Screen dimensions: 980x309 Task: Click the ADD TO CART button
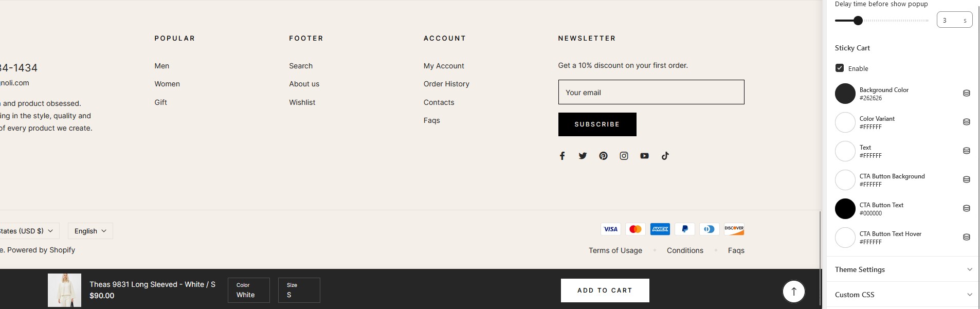(x=605, y=290)
